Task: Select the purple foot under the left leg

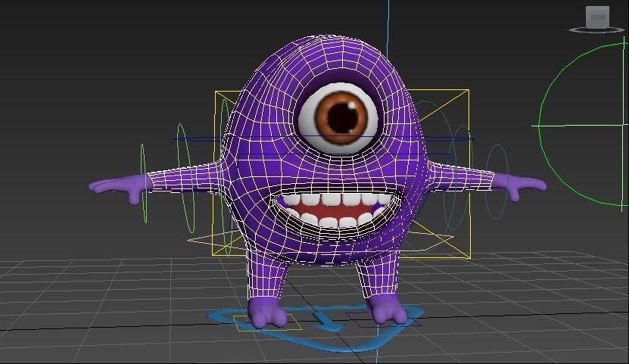Action: pyautogui.click(x=266, y=312)
